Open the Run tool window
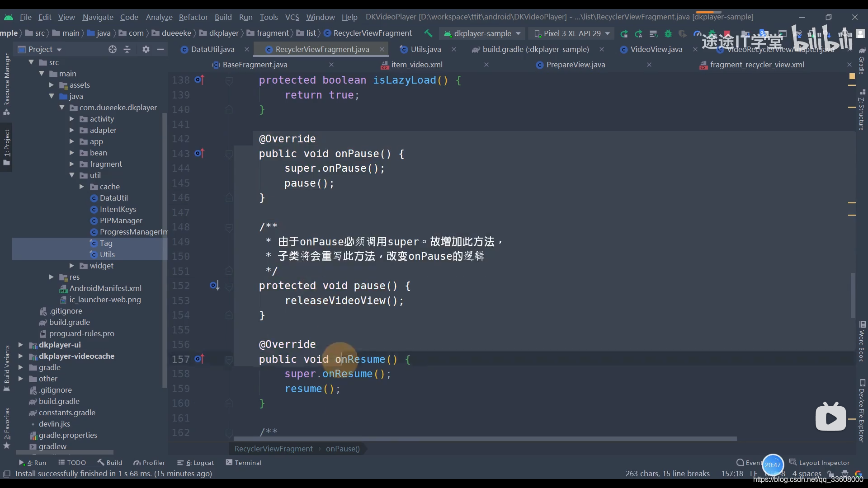Image resolution: width=868 pixels, height=488 pixels. pyautogui.click(x=33, y=463)
